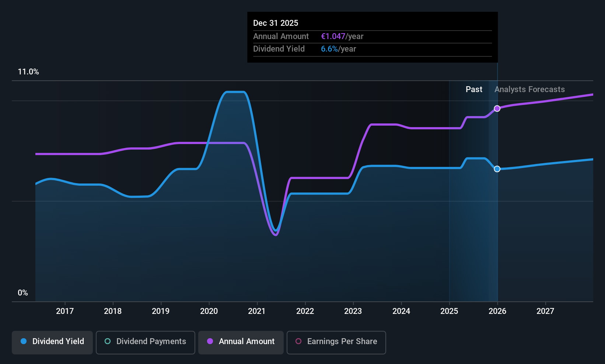Click the teal Dividend Payments circle icon

[107, 342]
